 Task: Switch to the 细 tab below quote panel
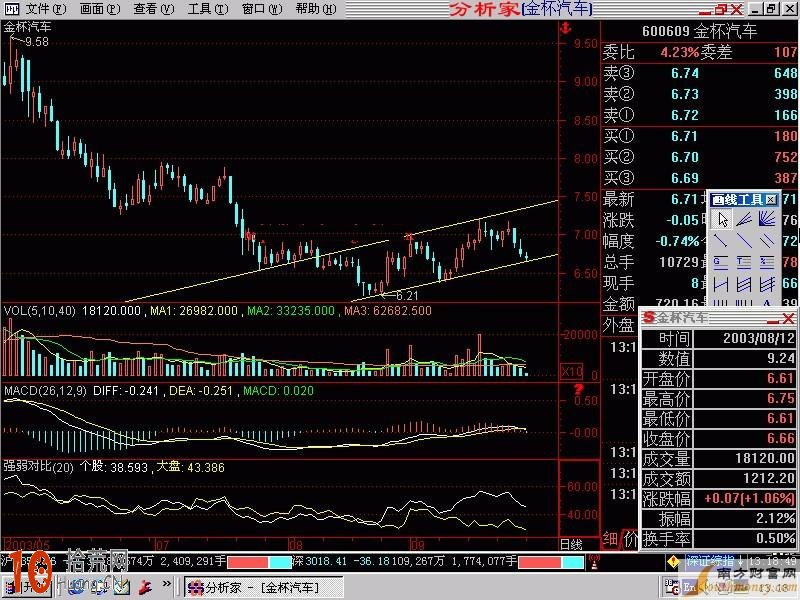tap(610, 539)
